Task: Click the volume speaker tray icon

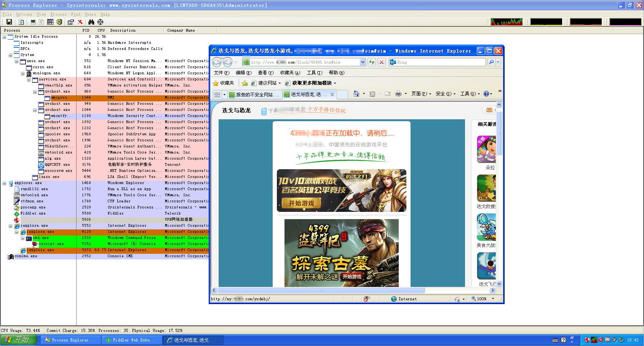Action: coord(614,340)
